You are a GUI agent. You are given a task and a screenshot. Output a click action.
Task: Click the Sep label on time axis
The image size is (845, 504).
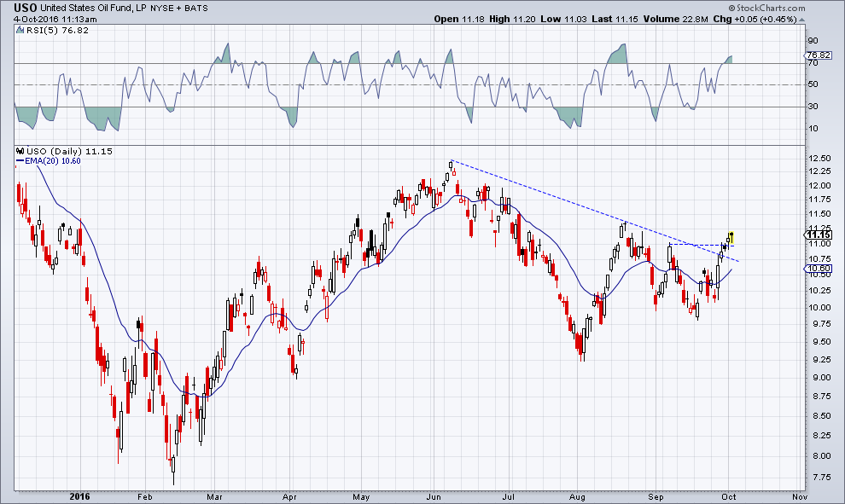656,497
